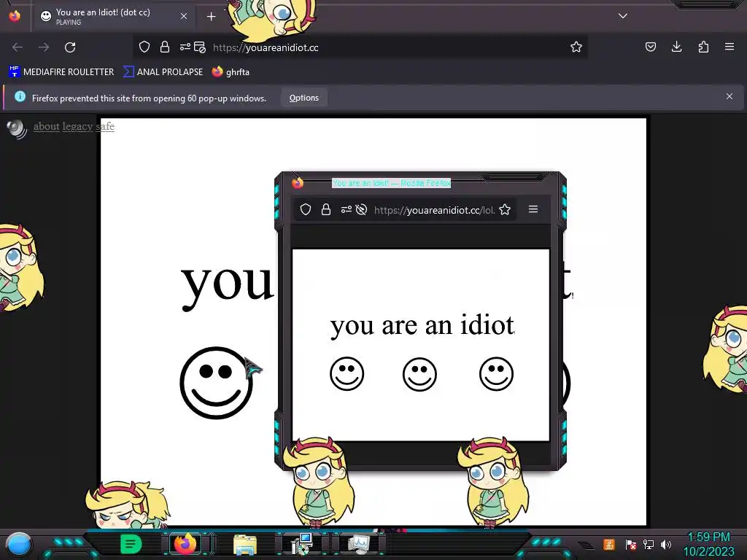Open the 'legacy' page link
This screenshot has height=560, width=747.
[77, 126]
